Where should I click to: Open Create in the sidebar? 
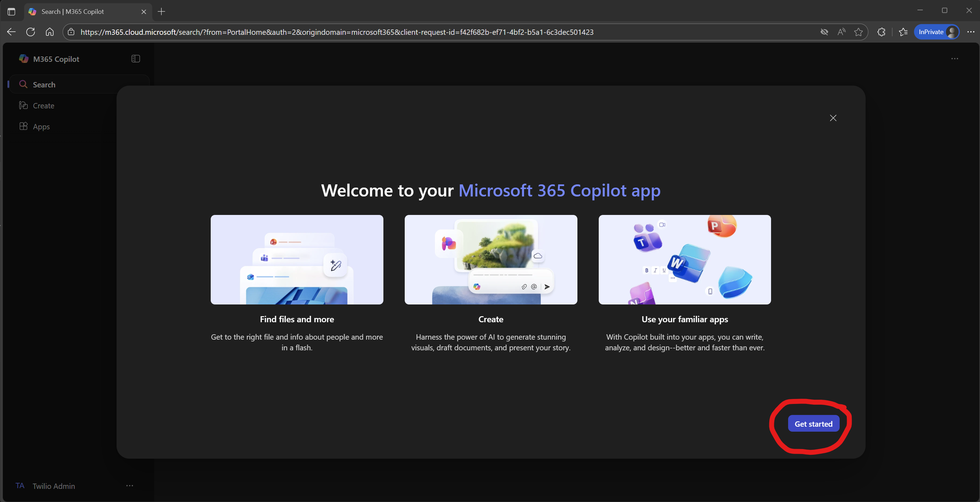coord(43,106)
